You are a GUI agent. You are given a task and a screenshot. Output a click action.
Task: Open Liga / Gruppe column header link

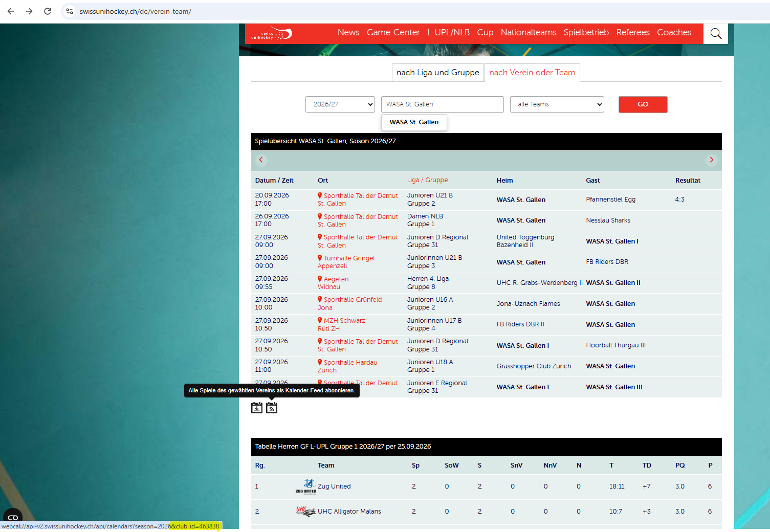click(427, 180)
